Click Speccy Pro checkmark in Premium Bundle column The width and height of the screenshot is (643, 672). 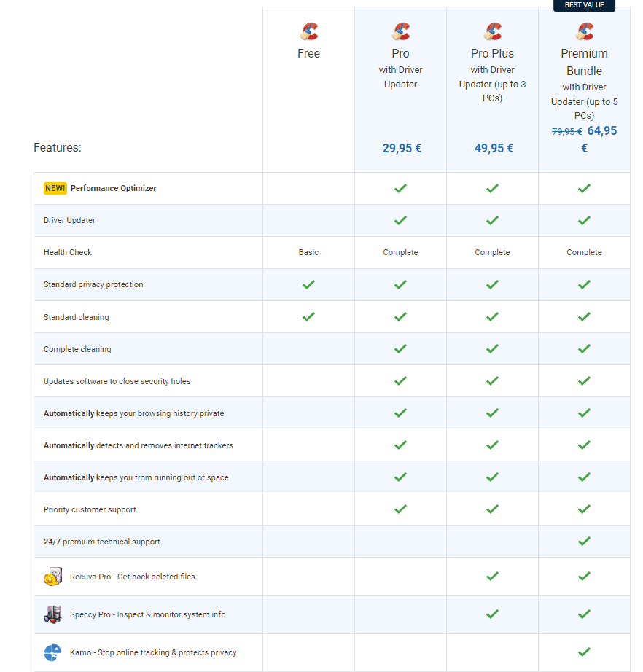click(584, 614)
